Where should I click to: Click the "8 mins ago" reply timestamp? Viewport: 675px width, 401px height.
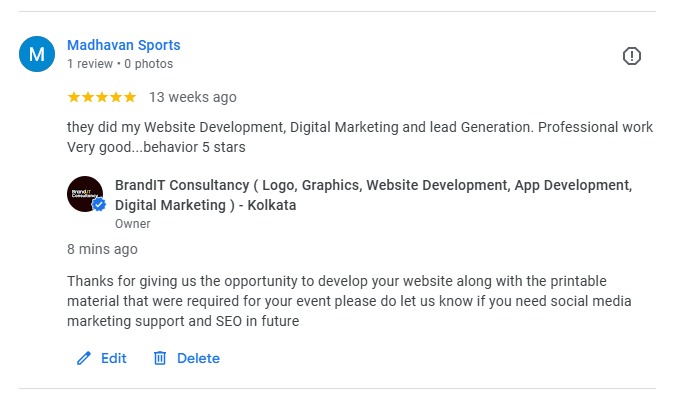click(102, 249)
